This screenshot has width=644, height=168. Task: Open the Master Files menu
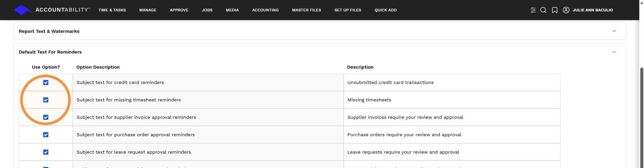306,10
